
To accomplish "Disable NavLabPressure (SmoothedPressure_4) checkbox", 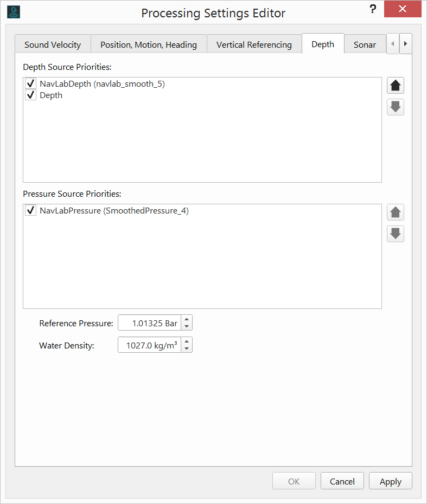I will (x=31, y=211).
